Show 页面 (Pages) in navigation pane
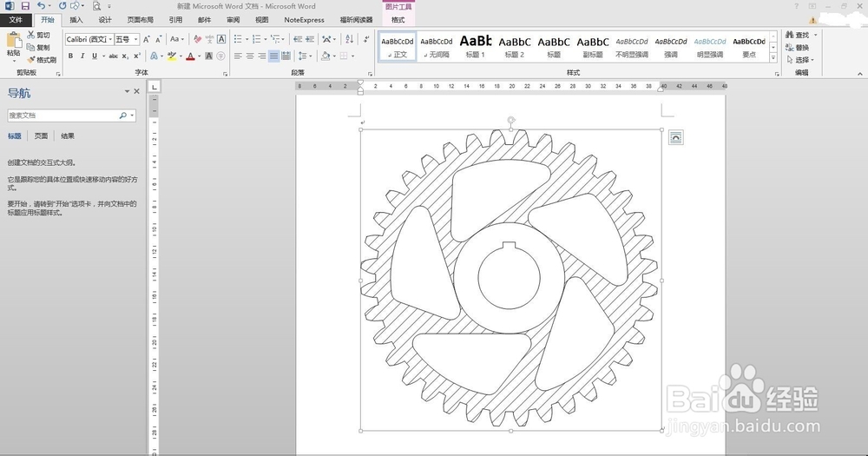868x456 pixels. (x=41, y=135)
